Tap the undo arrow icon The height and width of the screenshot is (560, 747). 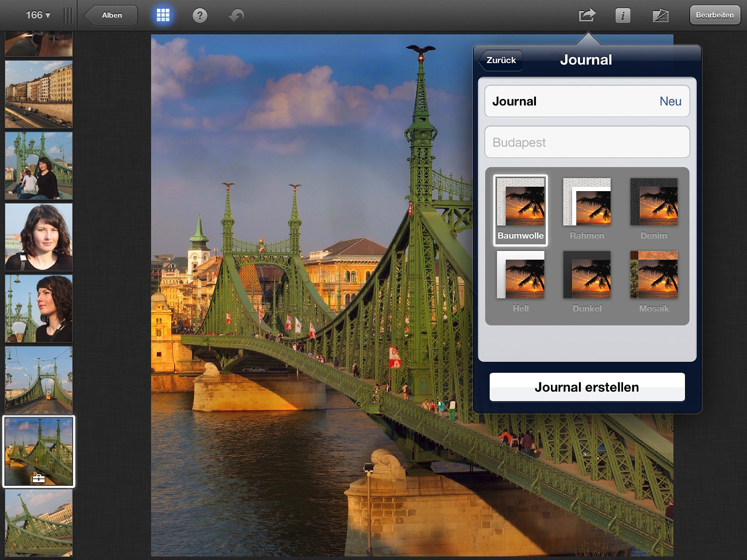tap(236, 15)
